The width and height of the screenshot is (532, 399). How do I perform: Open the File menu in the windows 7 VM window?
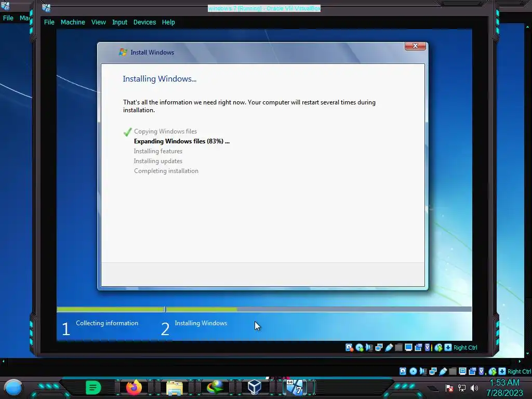click(x=49, y=22)
